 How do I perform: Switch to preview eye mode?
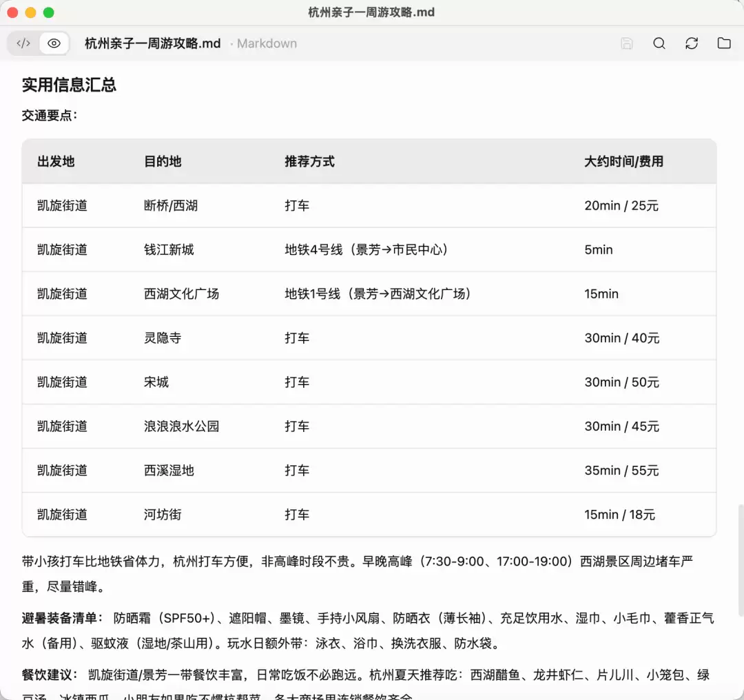tap(54, 43)
